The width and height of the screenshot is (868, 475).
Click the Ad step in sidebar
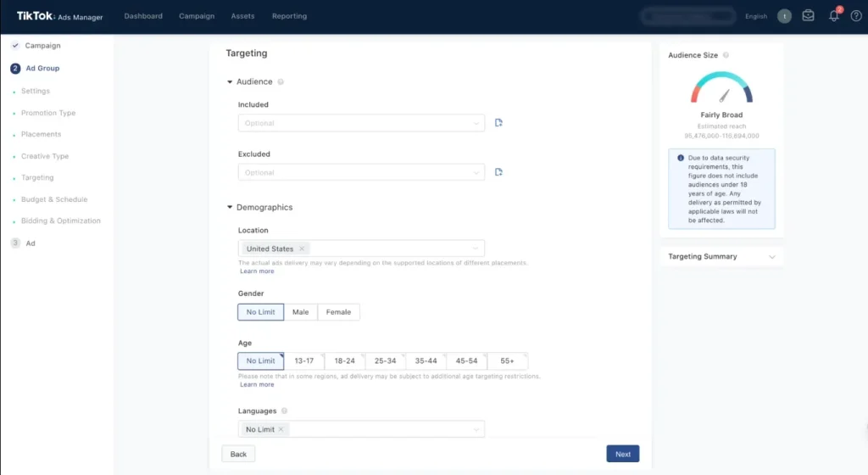tap(31, 243)
